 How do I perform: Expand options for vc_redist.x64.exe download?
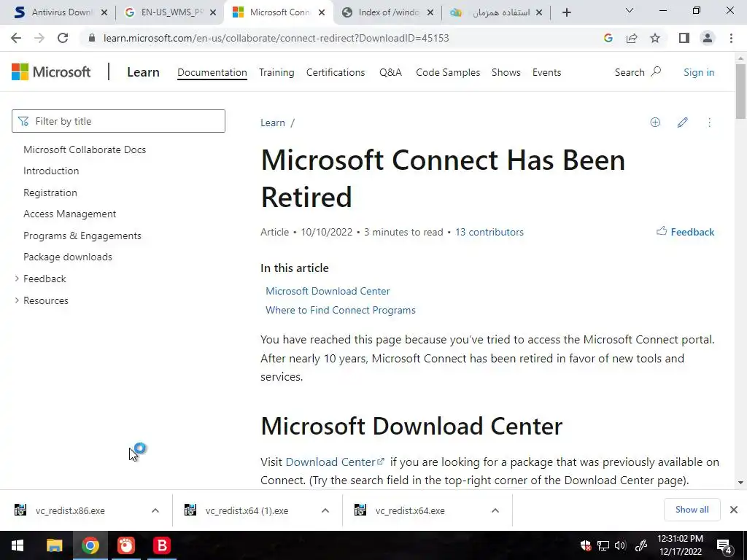[495, 510]
